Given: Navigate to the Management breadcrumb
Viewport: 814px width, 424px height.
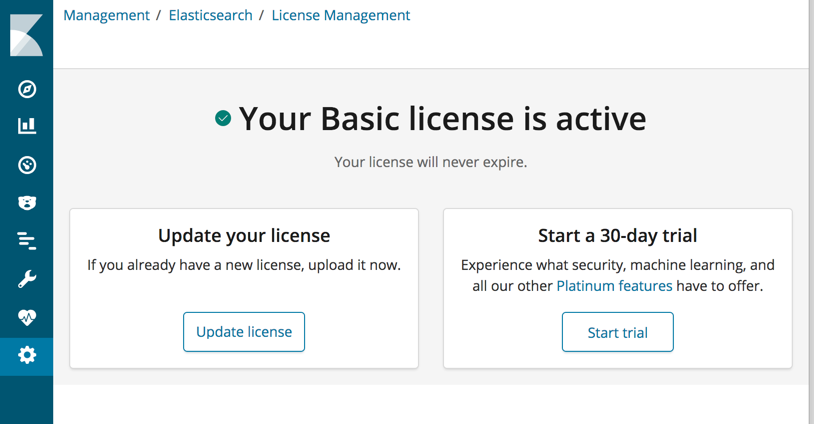Looking at the screenshot, I should point(106,15).
